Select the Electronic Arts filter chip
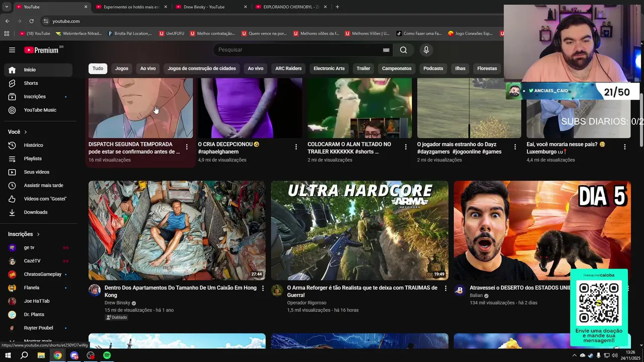Screen dimensions: 644x362 coord(329,68)
